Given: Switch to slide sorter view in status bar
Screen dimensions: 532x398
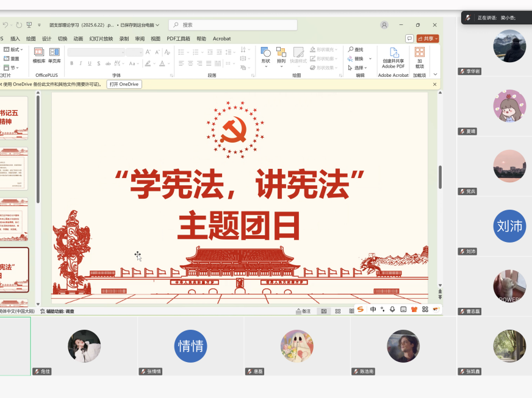Looking at the screenshot, I should [337, 311].
